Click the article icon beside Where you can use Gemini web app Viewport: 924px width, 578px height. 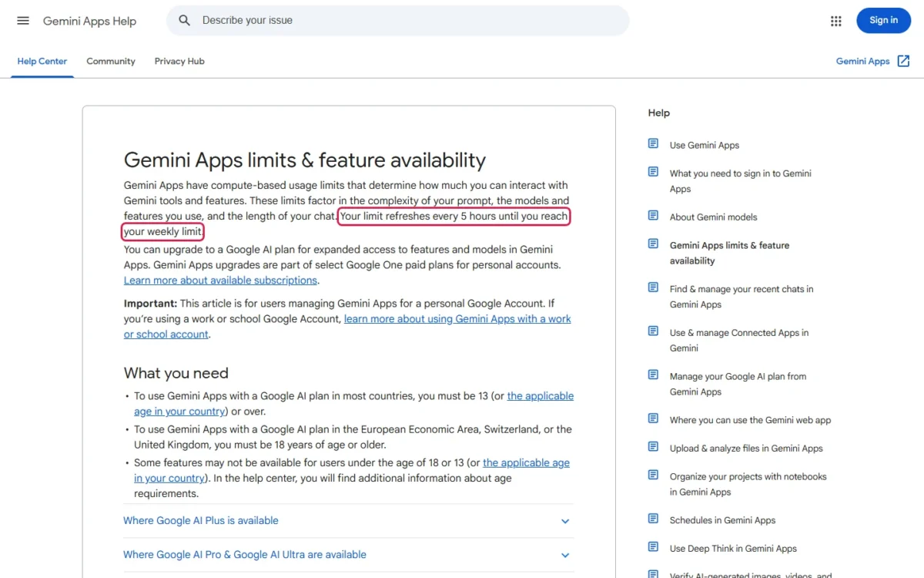coord(653,418)
